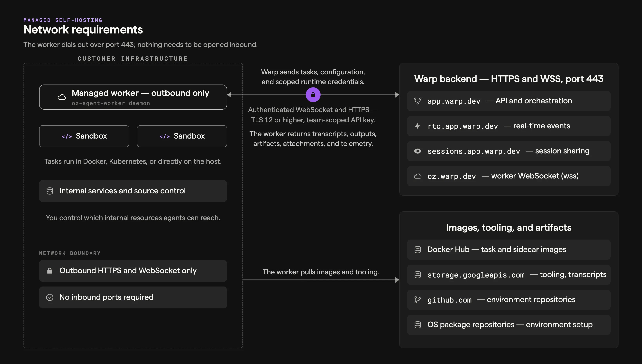Click the Warp backend — HTTPS and WSS heading
This screenshot has height=364, width=642.
(x=509, y=79)
